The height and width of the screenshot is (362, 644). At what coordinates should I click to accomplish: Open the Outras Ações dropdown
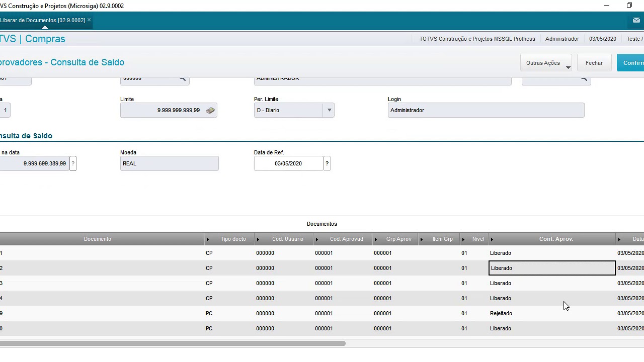(x=546, y=63)
